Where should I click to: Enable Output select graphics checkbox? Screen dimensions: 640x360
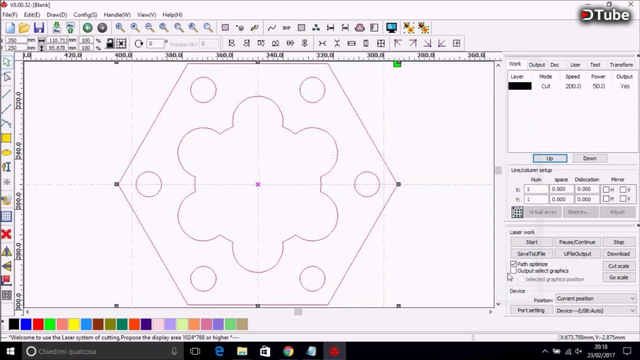(513, 271)
